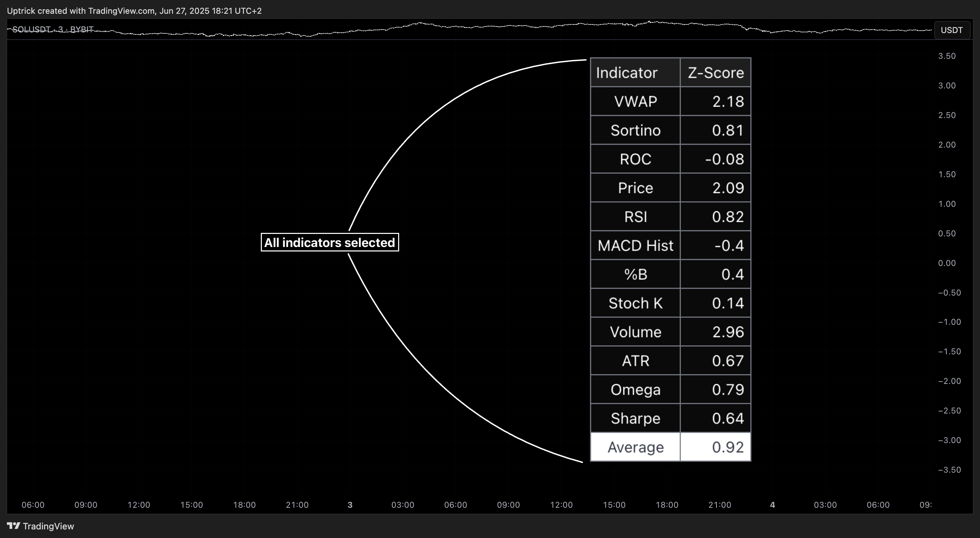Select the %B indicator cell
This screenshot has height=538, width=980.
635,274
